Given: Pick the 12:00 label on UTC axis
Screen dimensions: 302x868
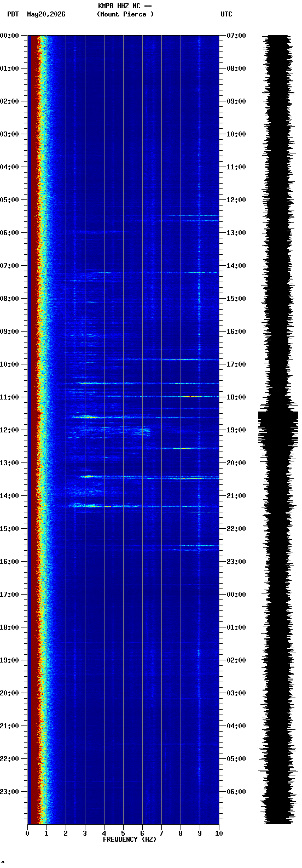Looking at the screenshot, I should [x=236, y=200].
